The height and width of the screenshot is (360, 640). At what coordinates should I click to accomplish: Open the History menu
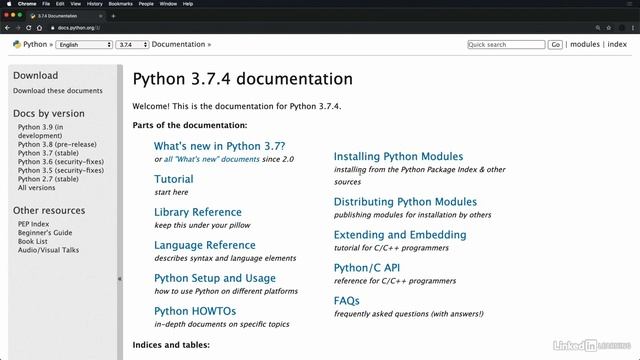(x=95, y=4)
